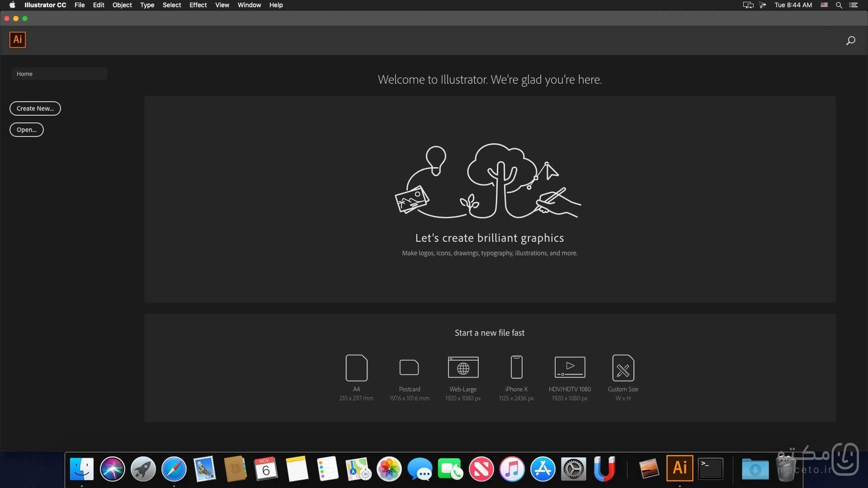Open Launchpad from the Dock
The image size is (868, 488).
pos(143,469)
